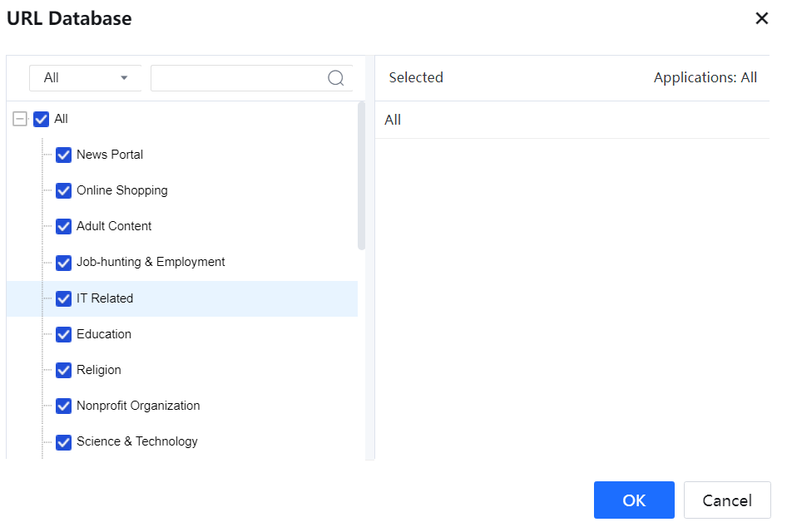
Task: Click the OK button
Action: (634, 500)
